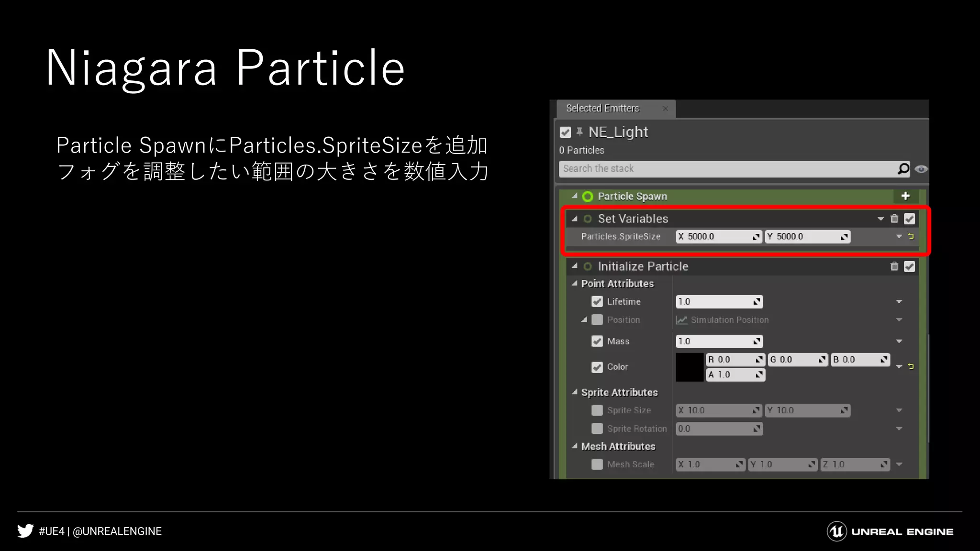Click the Particles.SpriteSize label

[621, 236]
